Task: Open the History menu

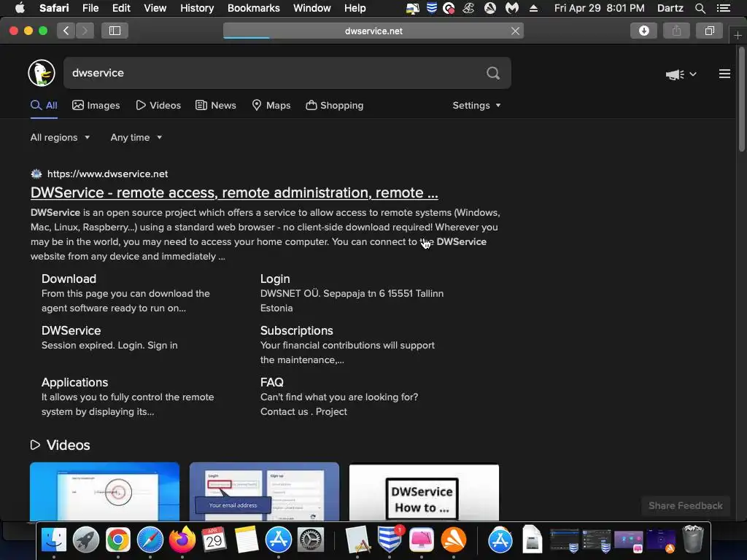Action: click(x=197, y=8)
